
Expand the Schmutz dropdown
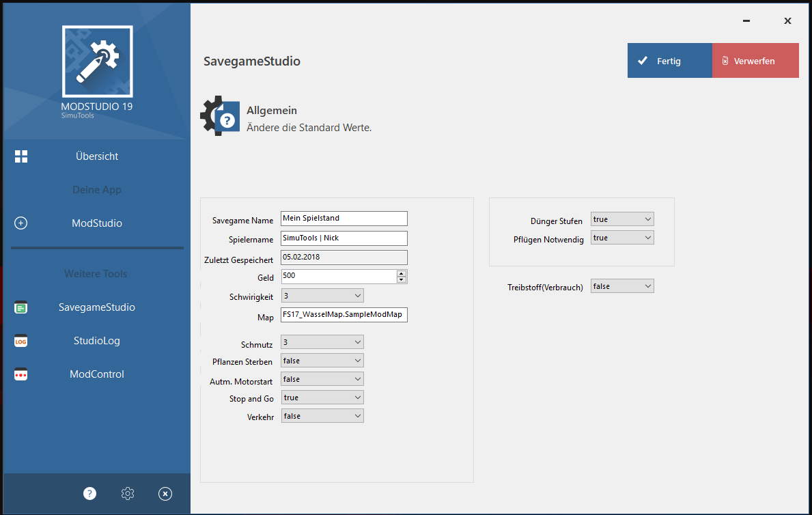(322, 342)
